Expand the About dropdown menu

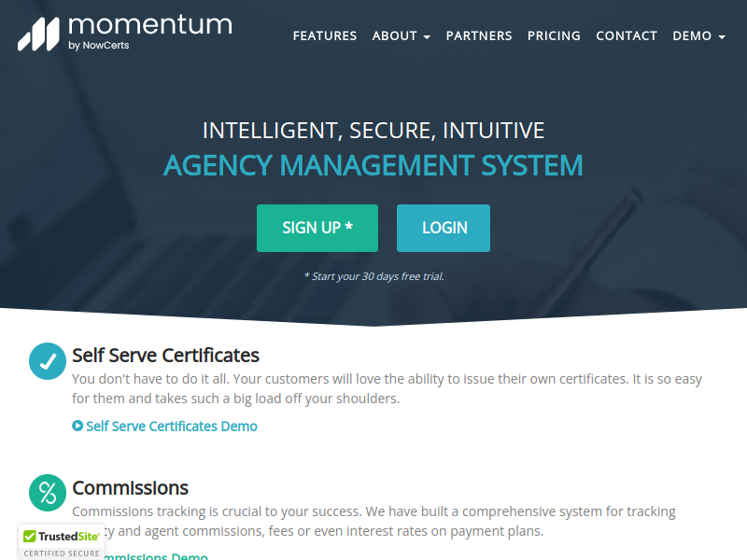402,35
